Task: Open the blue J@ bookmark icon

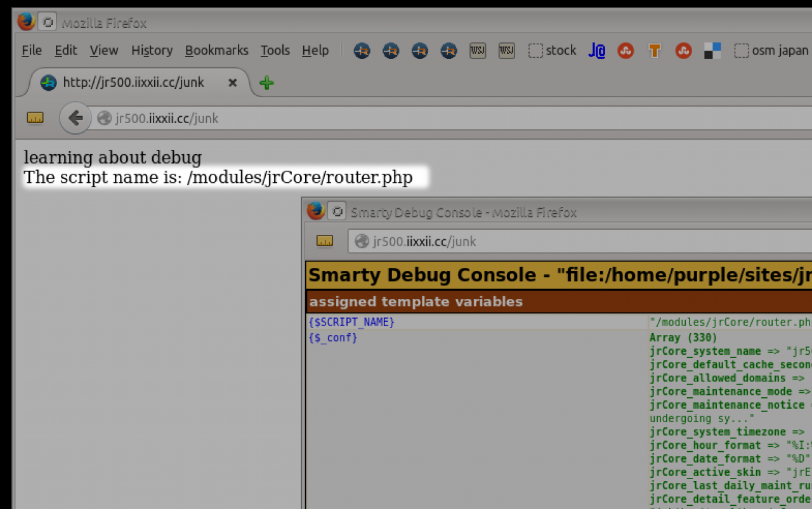Action: pos(596,51)
